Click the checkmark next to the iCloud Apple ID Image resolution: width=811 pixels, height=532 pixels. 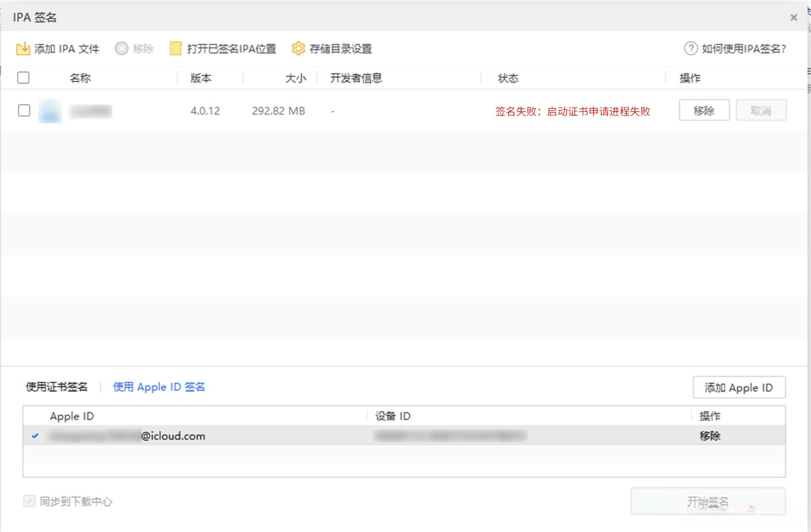[x=36, y=436]
